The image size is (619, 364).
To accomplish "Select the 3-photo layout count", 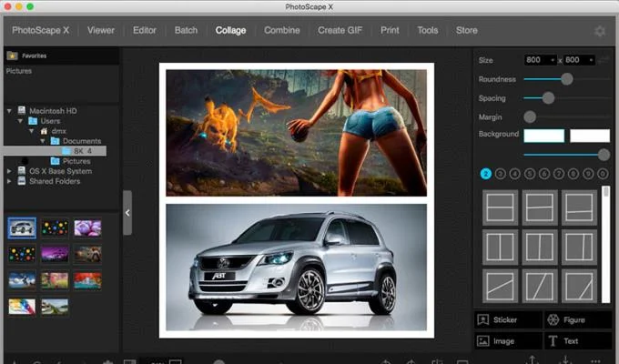I will click(501, 174).
